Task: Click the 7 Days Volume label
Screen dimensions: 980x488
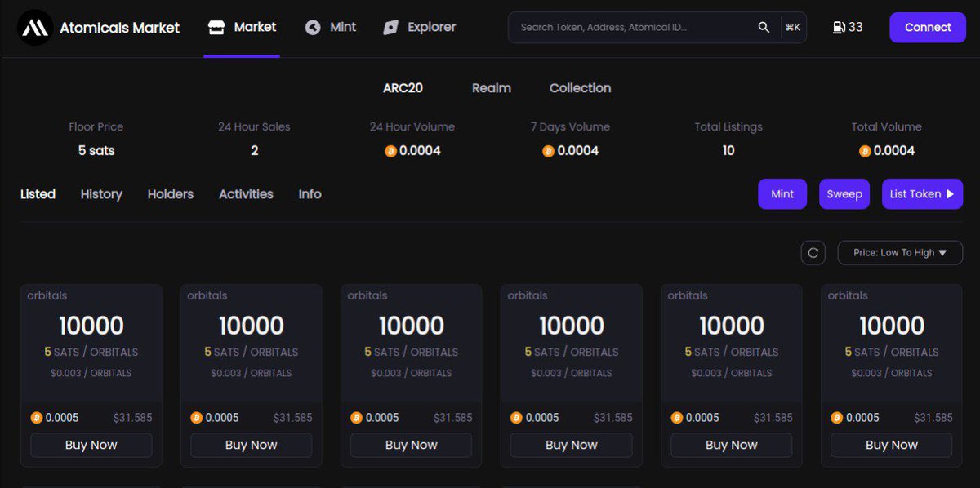Action: (x=570, y=127)
